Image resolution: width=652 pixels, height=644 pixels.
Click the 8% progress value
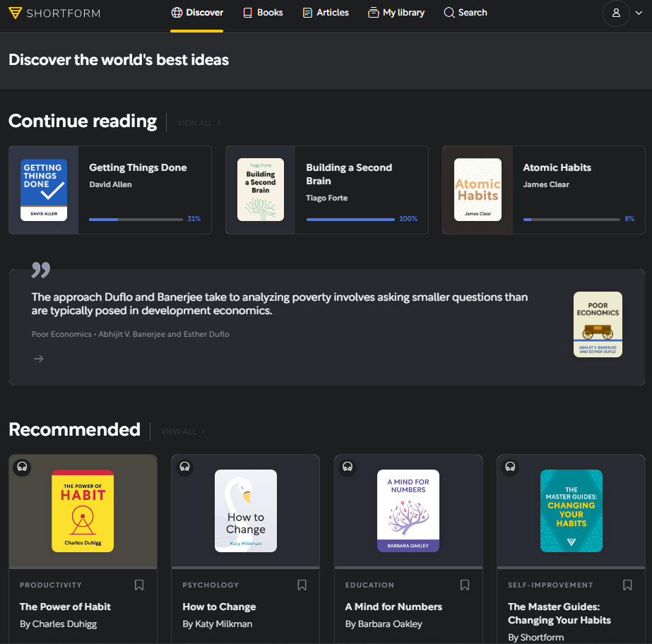[629, 219]
